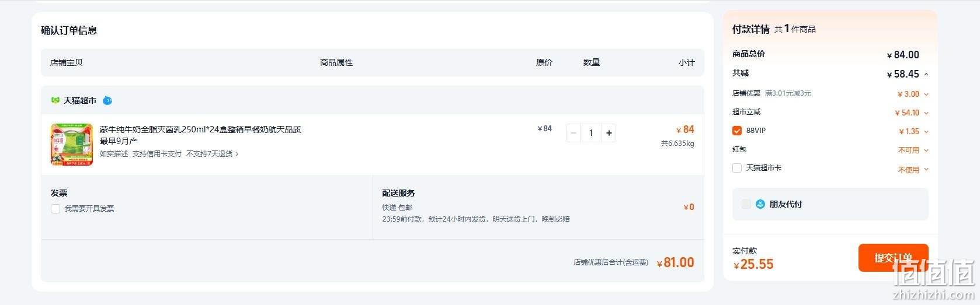Click the 数量 column header
This screenshot has width=980, height=305.
pyautogui.click(x=592, y=62)
